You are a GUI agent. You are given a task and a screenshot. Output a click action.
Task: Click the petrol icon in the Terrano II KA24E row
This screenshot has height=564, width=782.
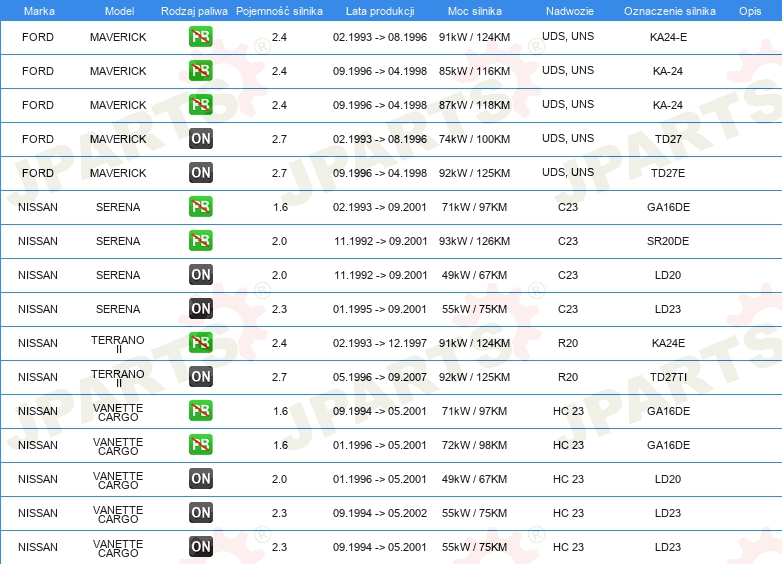(x=200, y=343)
